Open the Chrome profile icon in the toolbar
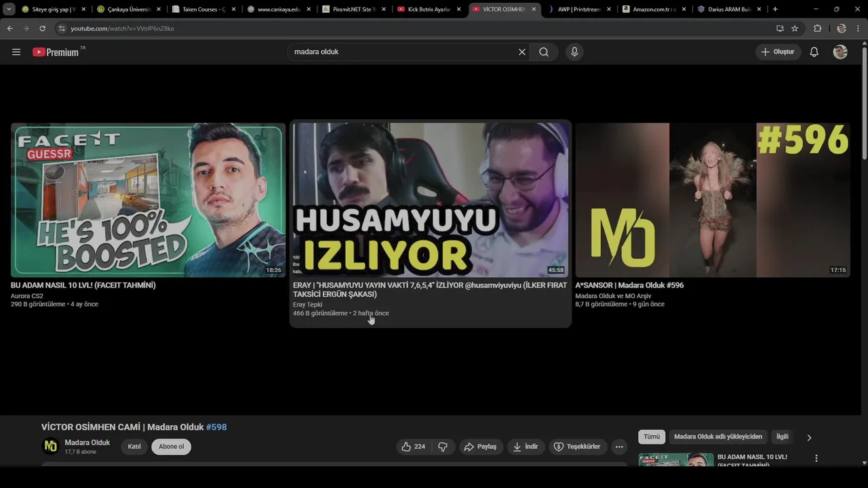The image size is (868, 488). (x=842, y=28)
